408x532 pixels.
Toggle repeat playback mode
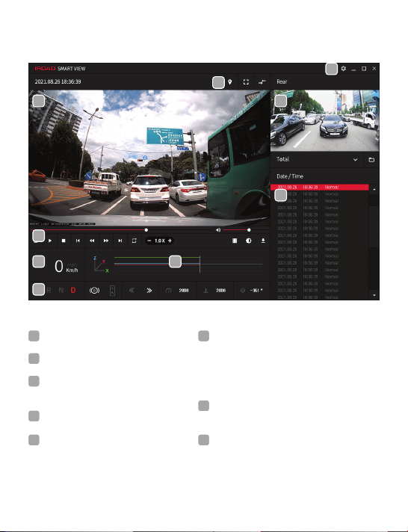coord(134,241)
